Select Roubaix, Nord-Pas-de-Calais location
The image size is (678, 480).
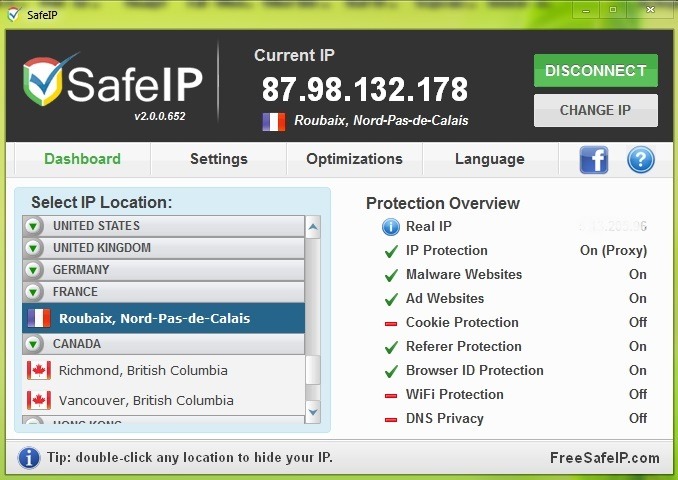(163, 318)
